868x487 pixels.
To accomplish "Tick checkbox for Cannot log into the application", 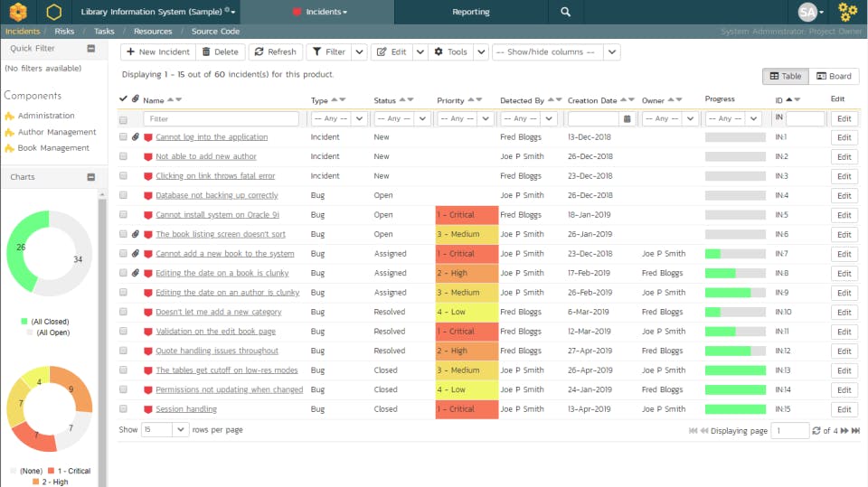I will (x=124, y=137).
